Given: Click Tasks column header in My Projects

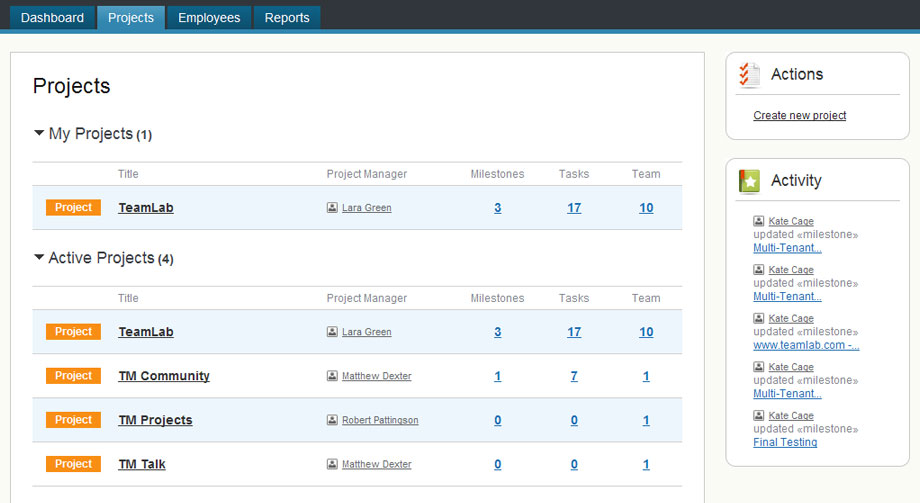Looking at the screenshot, I should click(574, 174).
